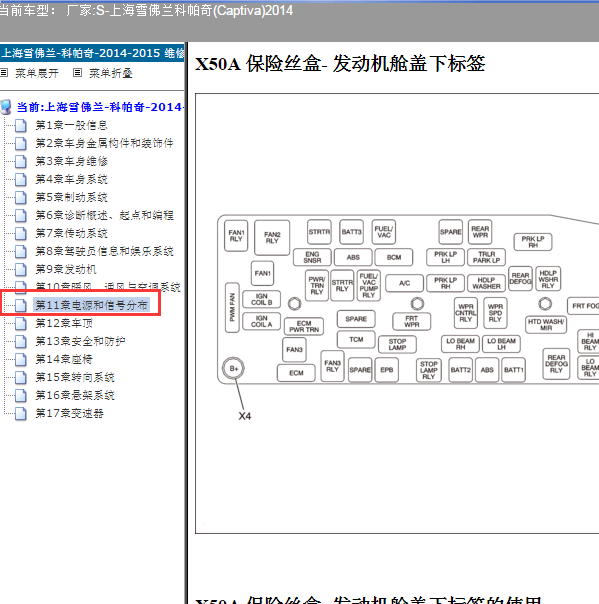Click page icon of 第2章车身金属构件和装饰件
The height and width of the screenshot is (604, 599).
click(x=21, y=143)
